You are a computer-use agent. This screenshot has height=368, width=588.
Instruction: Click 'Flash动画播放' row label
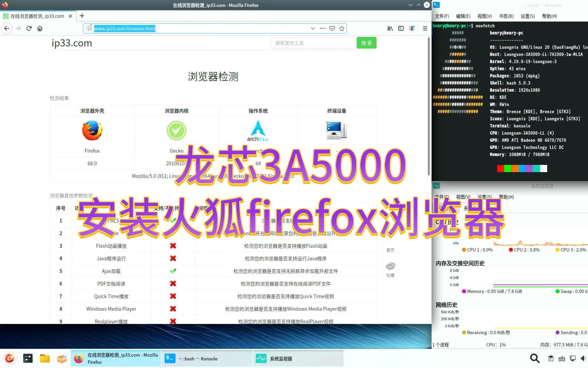click(x=111, y=246)
